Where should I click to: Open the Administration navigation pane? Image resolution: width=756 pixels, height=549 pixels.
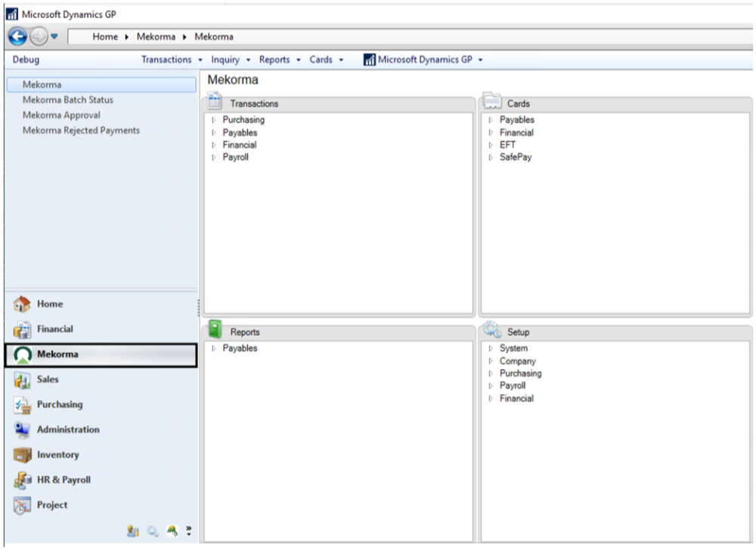(101, 430)
